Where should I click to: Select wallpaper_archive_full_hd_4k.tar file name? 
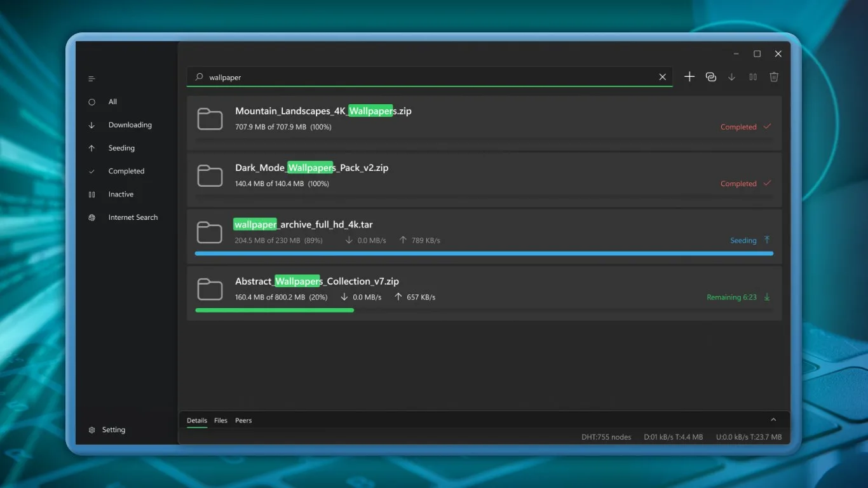click(x=303, y=224)
